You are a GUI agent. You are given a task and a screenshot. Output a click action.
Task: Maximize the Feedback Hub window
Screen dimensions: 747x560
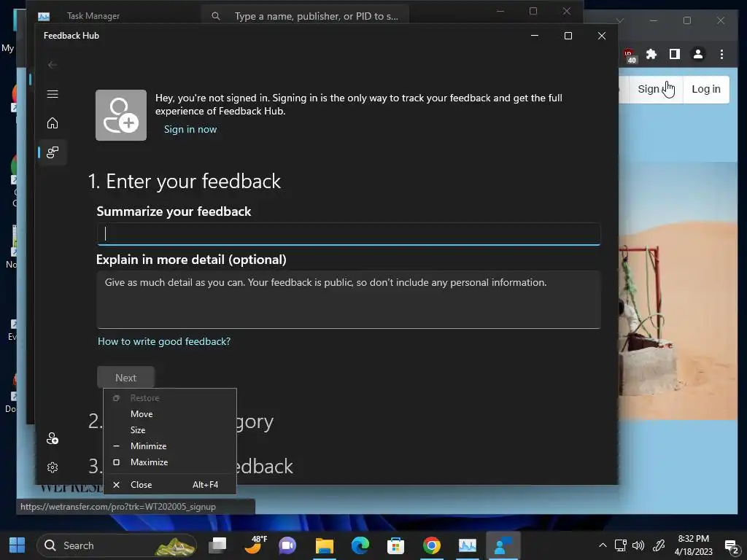568,36
